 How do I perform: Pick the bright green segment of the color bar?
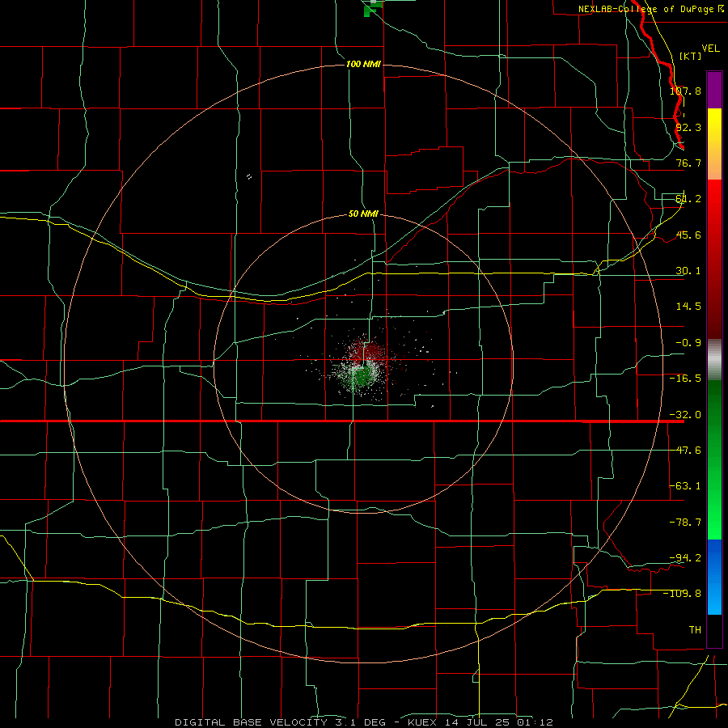click(714, 459)
